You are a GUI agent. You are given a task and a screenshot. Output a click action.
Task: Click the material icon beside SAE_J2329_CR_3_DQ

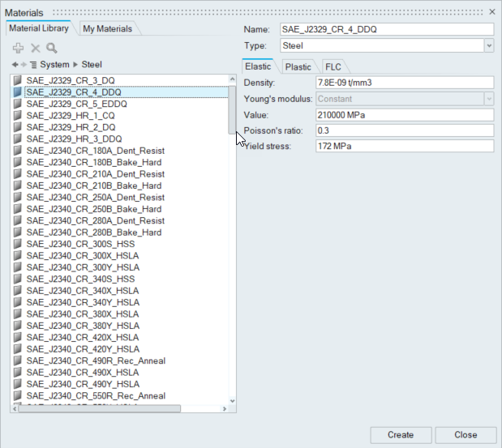(x=19, y=81)
